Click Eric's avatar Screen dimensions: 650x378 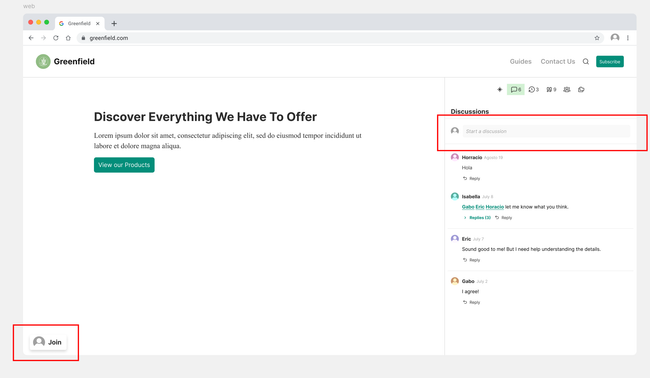coord(455,238)
